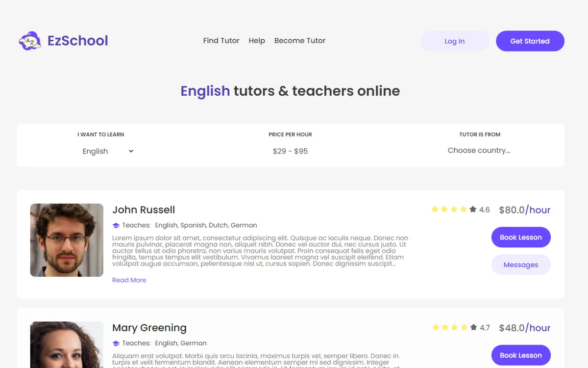The width and height of the screenshot is (588, 368).
Task: Open Messages with John Russell
Action: coord(521,265)
